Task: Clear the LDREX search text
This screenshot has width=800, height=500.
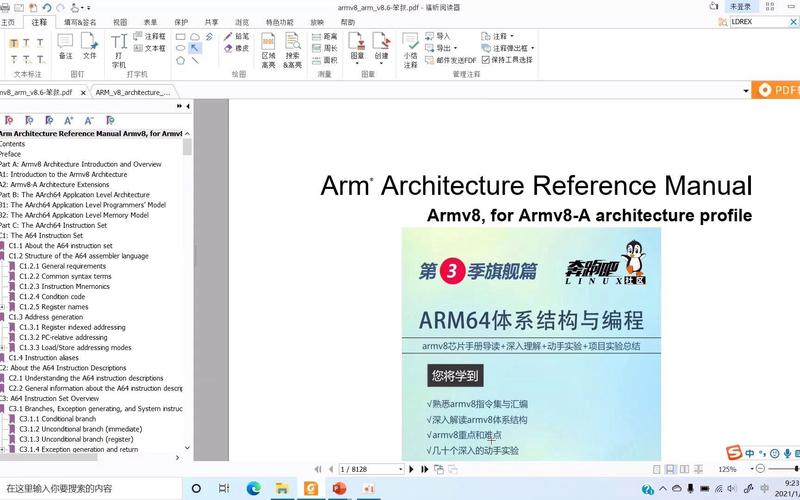Action: coord(794,22)
